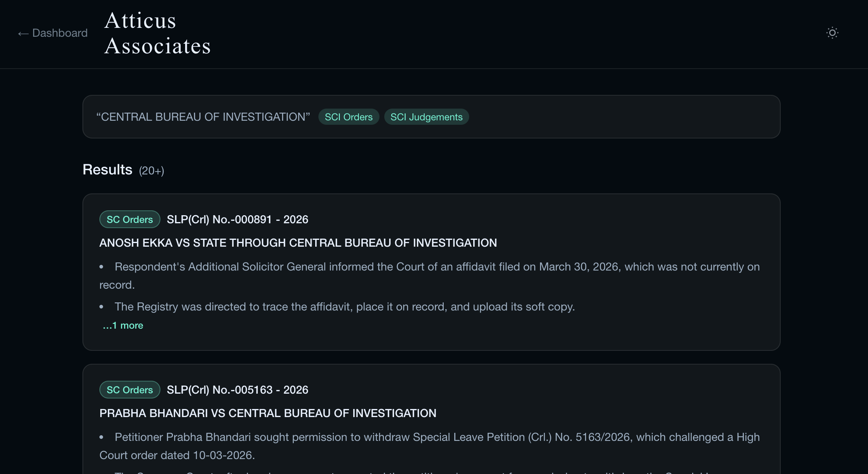Click SC Orders badge on Anosh Ekka result
868x474 pixels.
pyautogui.click(x=130, y=220)
